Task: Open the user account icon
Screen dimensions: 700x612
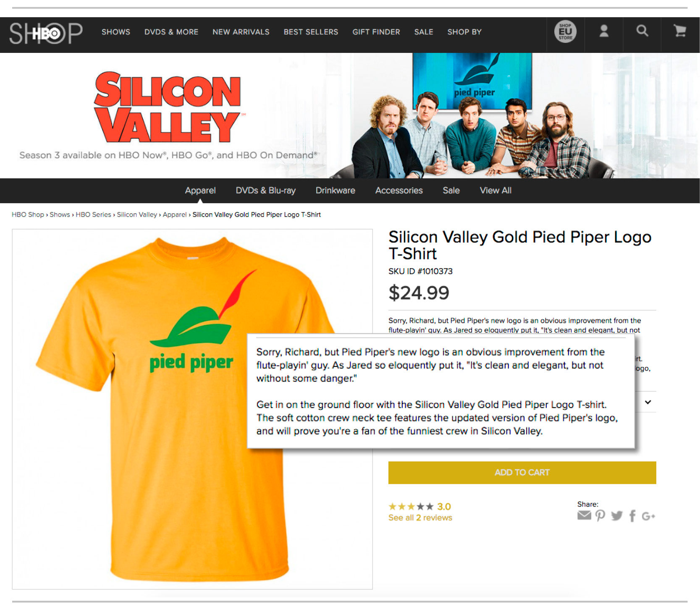Action: point(604,31)
